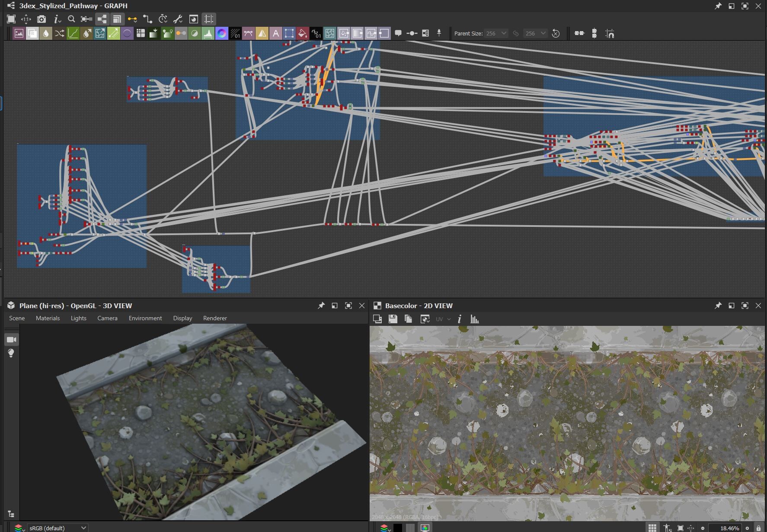The image size is (767, 532).
Task: Add a Blur node from the toolbar
Action: [x=46, y=33]
